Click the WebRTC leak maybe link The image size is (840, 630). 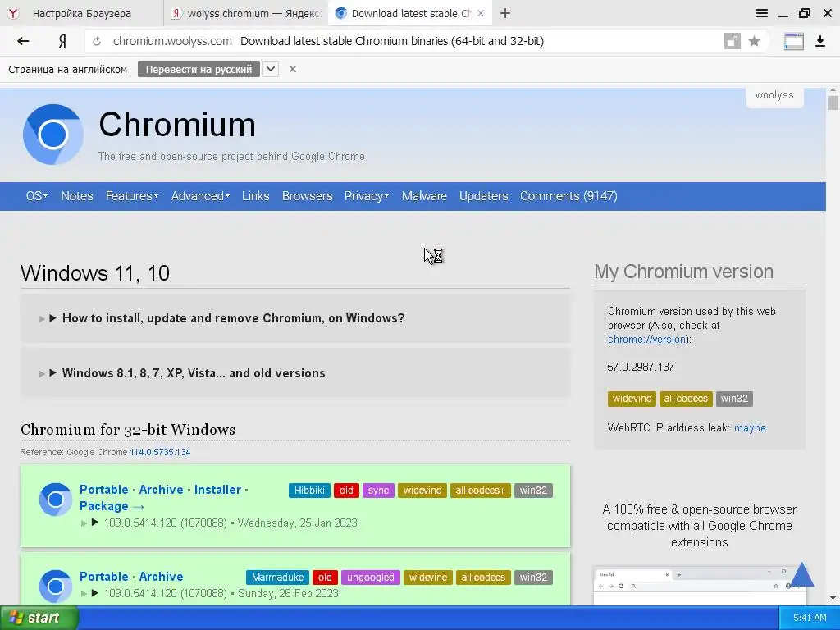coord(750,427)
